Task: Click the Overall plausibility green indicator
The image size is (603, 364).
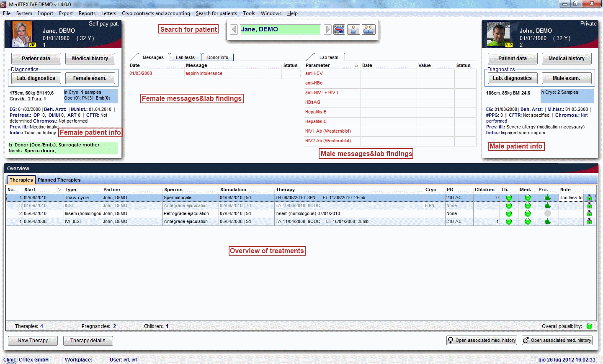Action: pyautogui.click(x=589, y=326)
